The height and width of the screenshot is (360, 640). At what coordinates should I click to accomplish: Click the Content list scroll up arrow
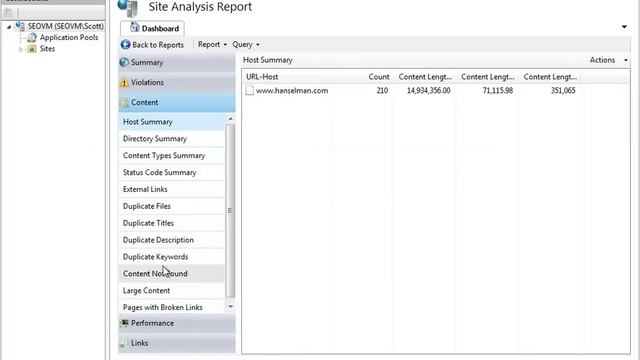coord(230,119)
